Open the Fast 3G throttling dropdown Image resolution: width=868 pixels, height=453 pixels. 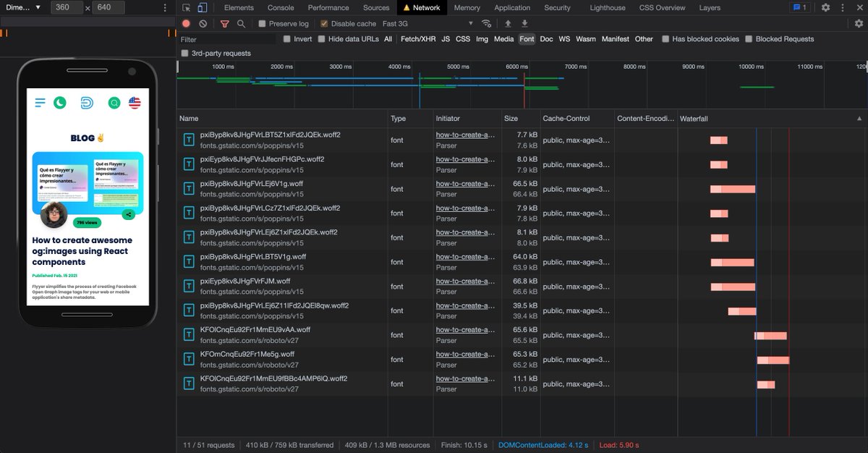point(428,24)
